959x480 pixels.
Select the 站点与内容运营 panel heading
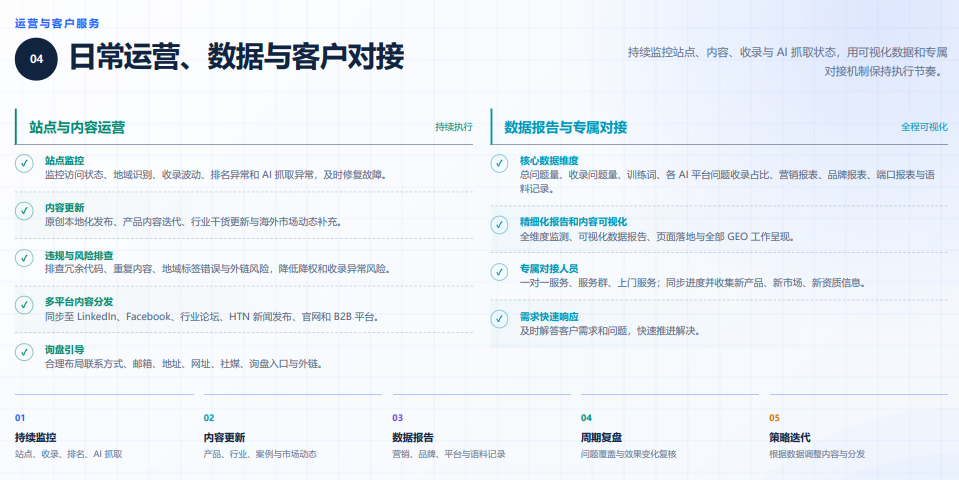77,127
